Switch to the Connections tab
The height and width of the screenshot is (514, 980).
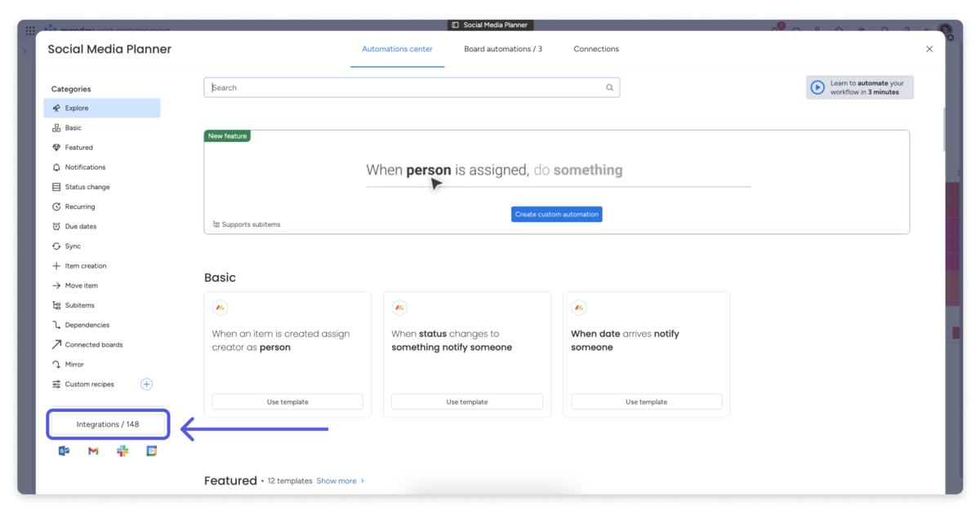coord(596,49)
